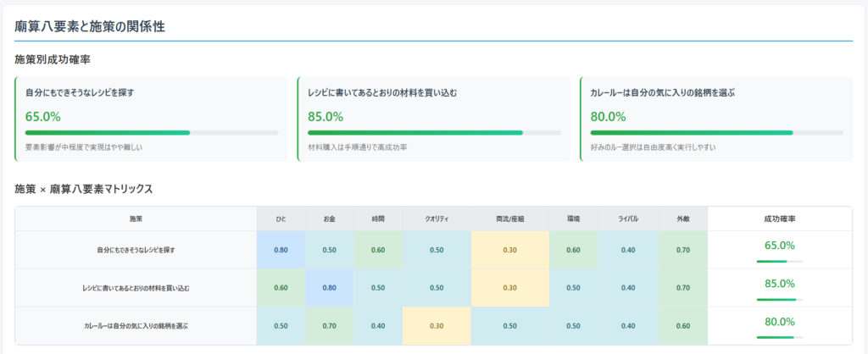Viewport: 868px width, 354px height.
Task: Click the 0.30 cell in the クオリティ column
Action: 437,326
